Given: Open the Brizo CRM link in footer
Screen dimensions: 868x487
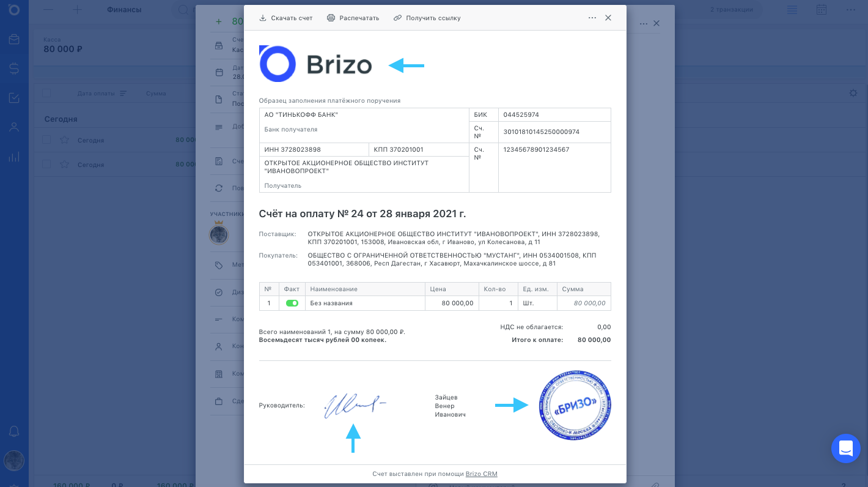Looking at the screenshot, I should click(482, 474).
